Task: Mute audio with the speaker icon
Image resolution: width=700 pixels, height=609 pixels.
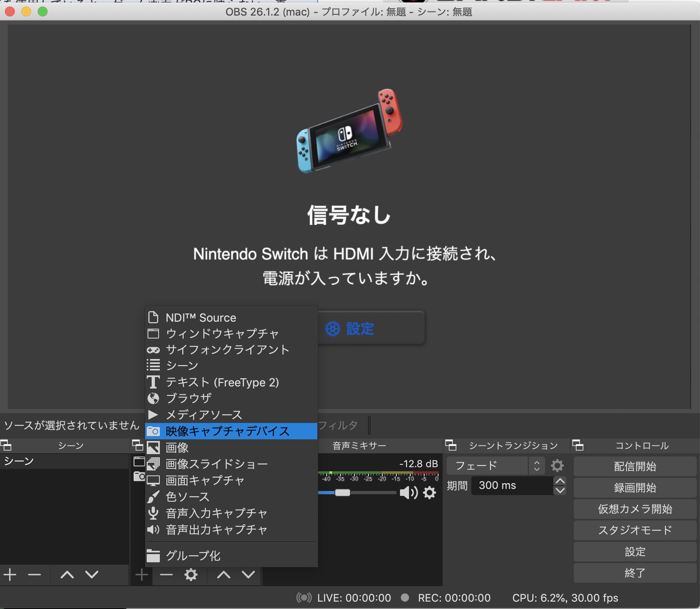Action: [409, 493]
